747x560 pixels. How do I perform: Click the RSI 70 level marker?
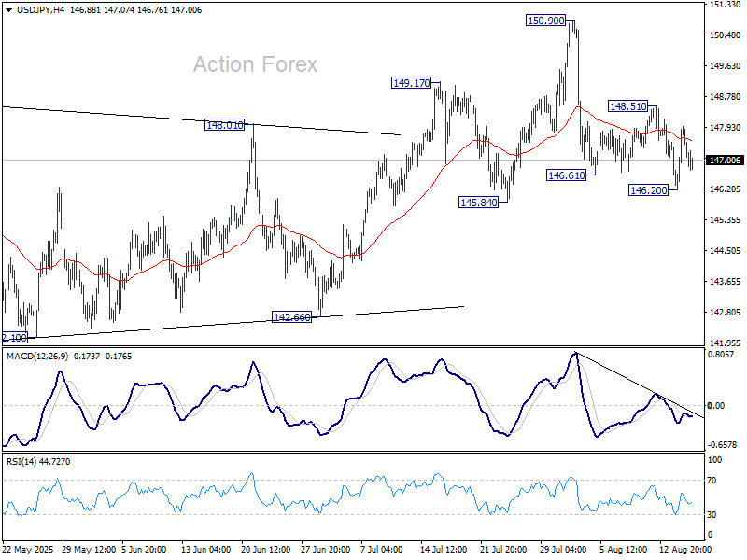(715, 480)
